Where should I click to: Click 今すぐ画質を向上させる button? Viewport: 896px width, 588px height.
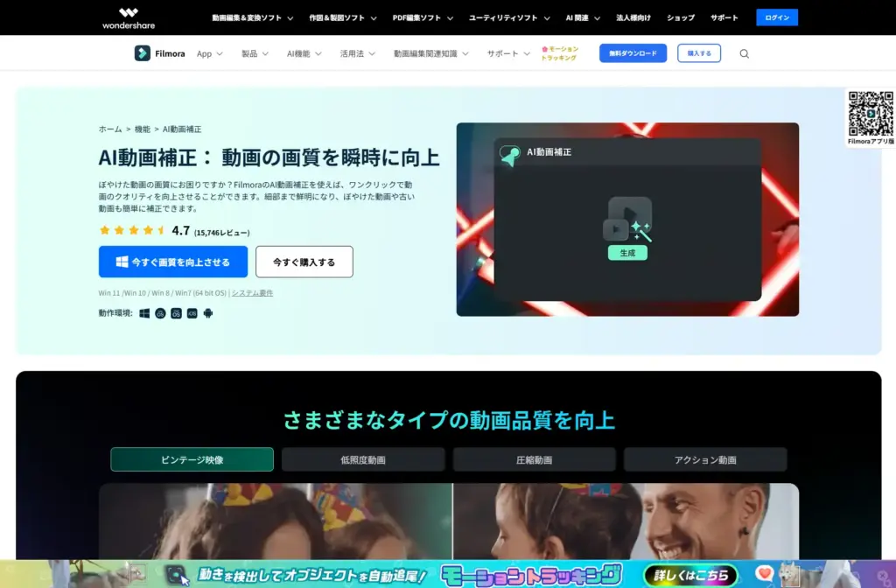tap(173, 262)
